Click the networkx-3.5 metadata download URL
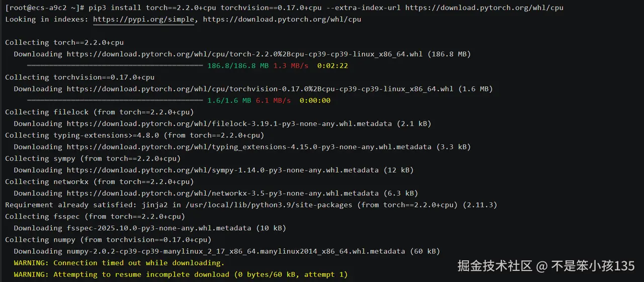Image resolution: width=644 pixels, height=282 pixels. pos(223,193)
